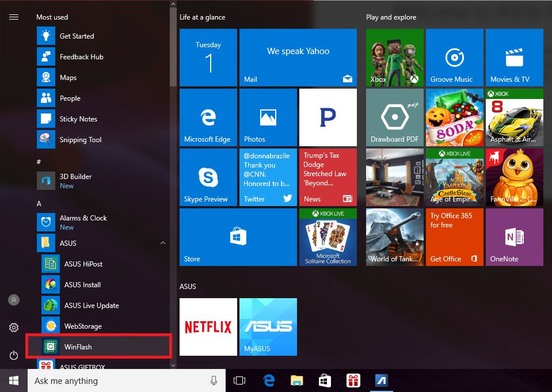Viewport: 552px width, 392px height.
Task: Launch Age of Empires Castle Siege tile
Action: pos(455,177)
